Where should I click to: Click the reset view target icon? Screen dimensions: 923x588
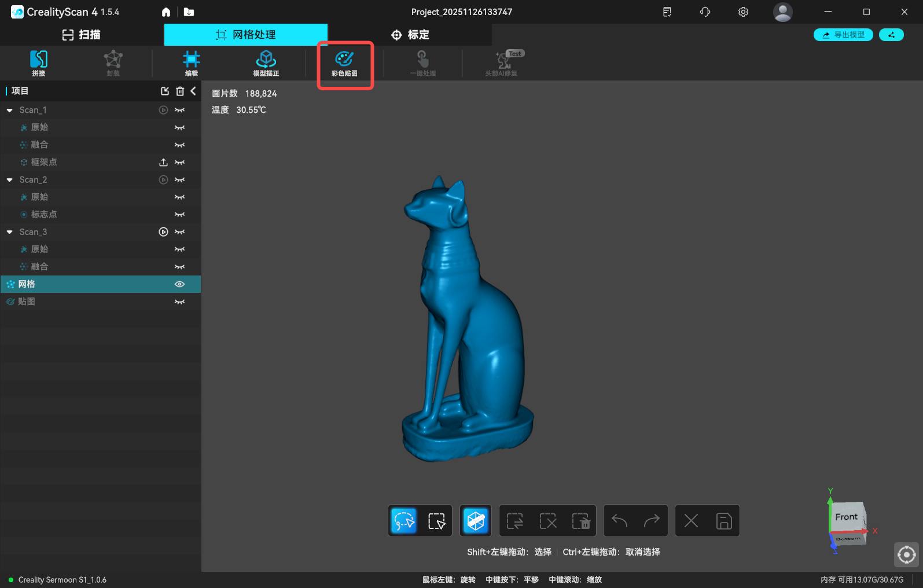[906, 555]
